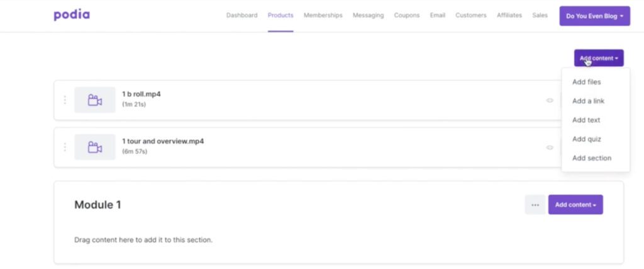Collapse the top Add content dropdown
Image resolution: width=644 pixels, height=269 pixels.
[x=598, y=58]
